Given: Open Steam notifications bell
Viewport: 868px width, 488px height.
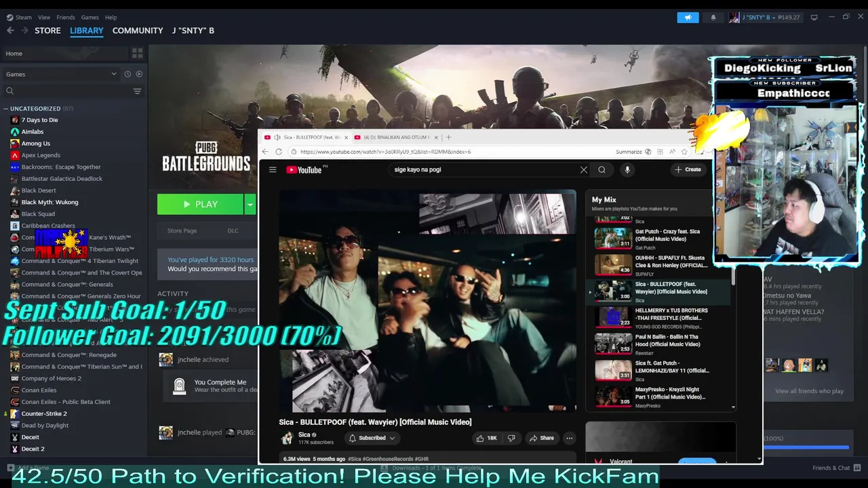Looking at the screenshot, I should click(713, 18).
